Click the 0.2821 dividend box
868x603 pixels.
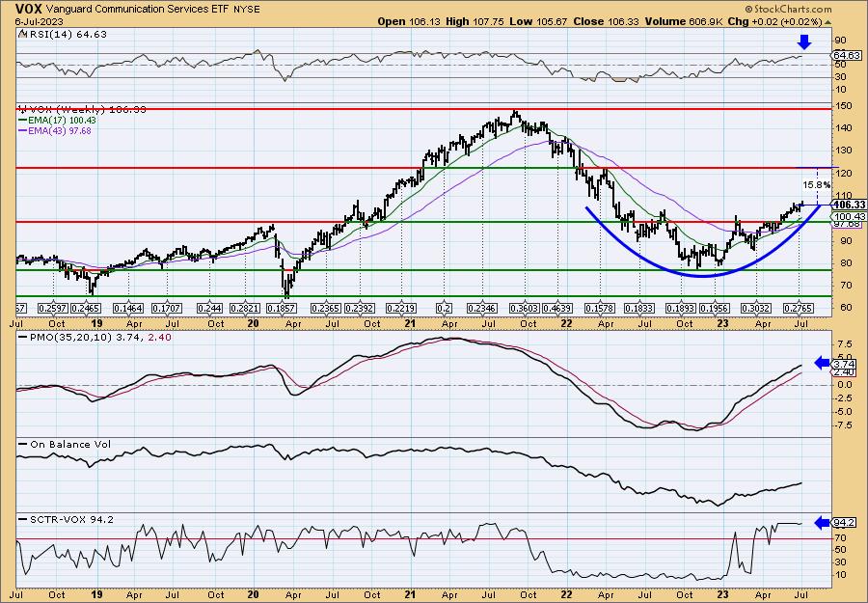244,308
